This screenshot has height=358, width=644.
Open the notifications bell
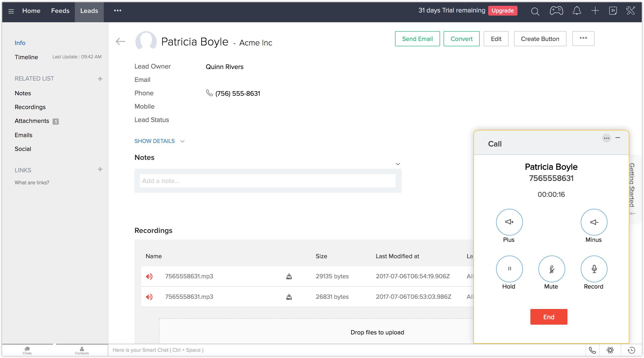(577, 11)
